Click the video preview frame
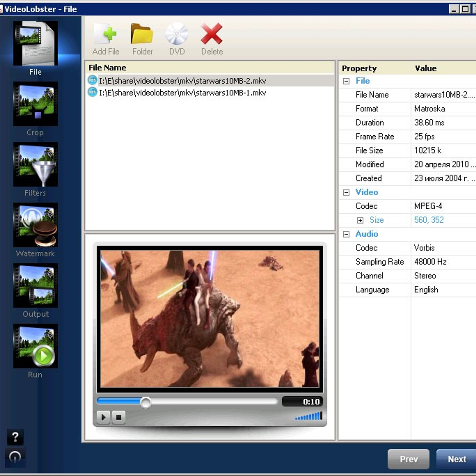This screenshot has height=476, width=476. pos(210,319)
